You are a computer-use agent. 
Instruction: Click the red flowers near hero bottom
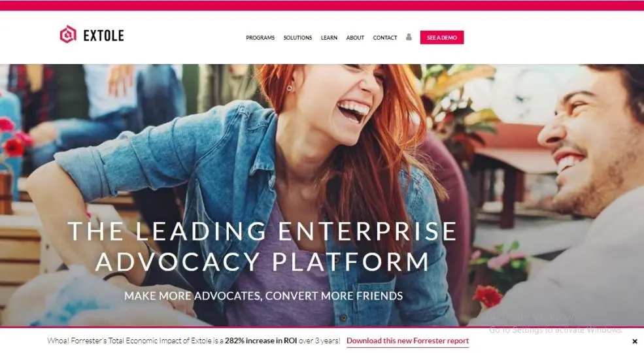[x=488, y=296]
